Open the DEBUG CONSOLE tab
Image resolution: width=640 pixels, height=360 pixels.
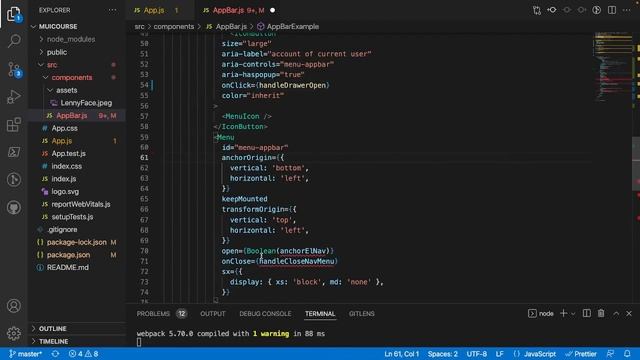[x=265, y=313]
